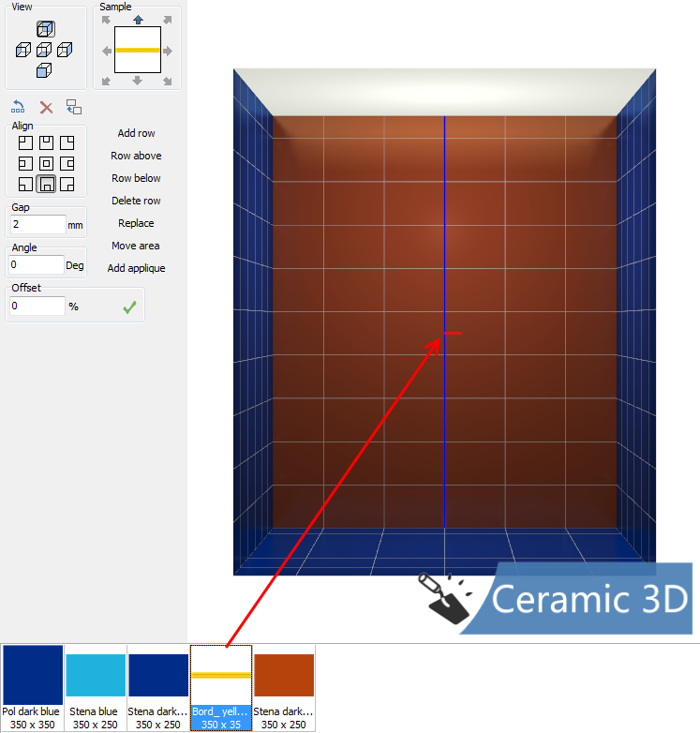The image size is (700, 733).
Task: Select the right-side view cube icon
Action: [x=65, y=50]
